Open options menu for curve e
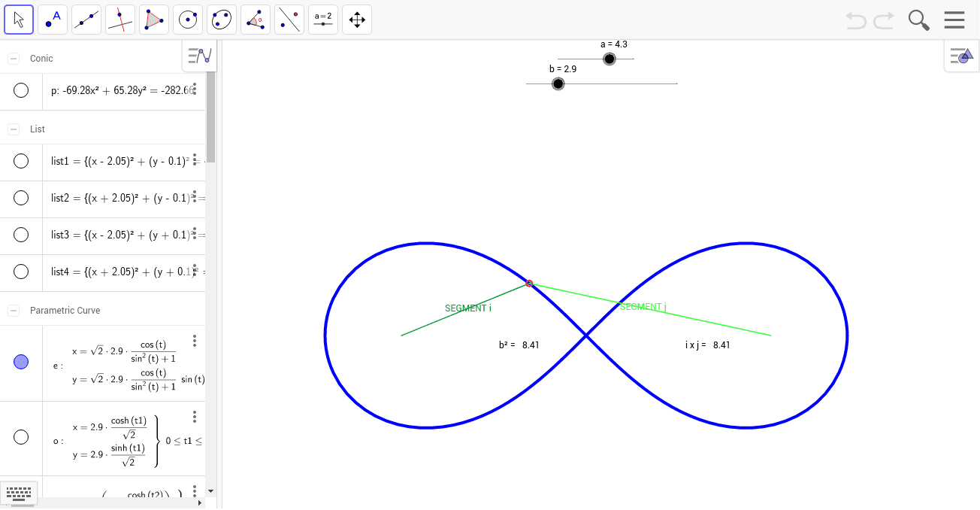 click(x=195, y=341)
